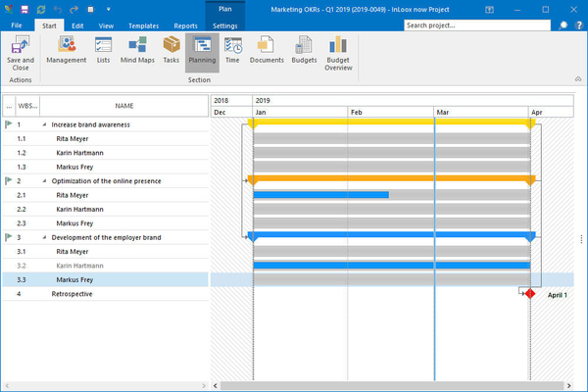Collapse Development of the employer brand group
Image resolution: width=588 pixels, height=392 pixels.
click(x=44, y=237)
